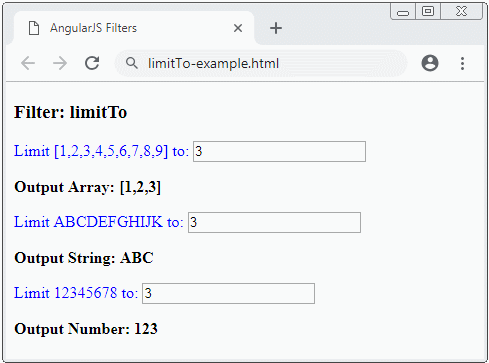The height and width of the screenshot is (363, 489).
Task: Click the page icon on AngularJS Filters tab
Action: 34,28
